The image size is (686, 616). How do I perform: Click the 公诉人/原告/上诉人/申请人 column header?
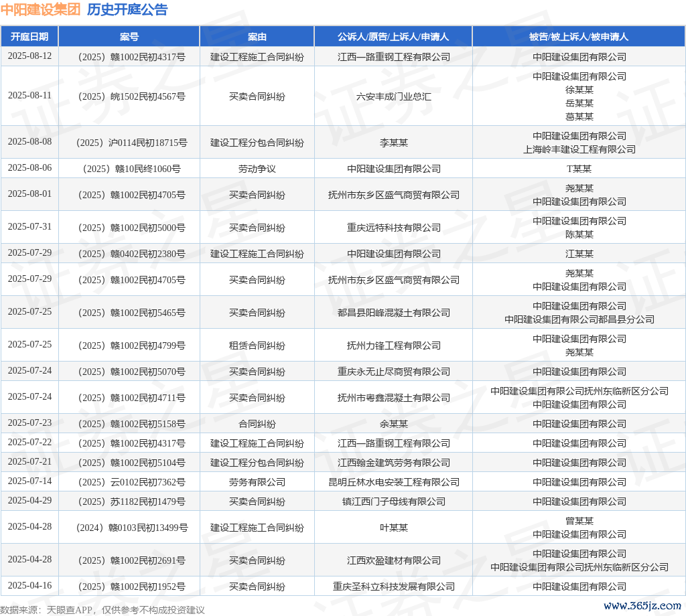click(x=393, y=36)
